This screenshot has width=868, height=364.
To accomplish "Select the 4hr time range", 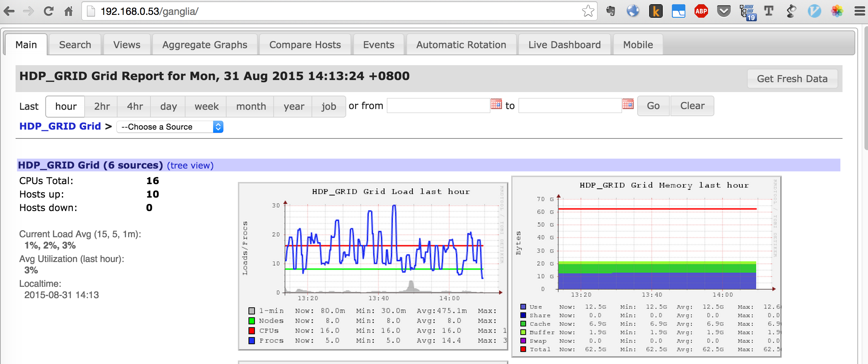I will click(x=135, y=106).
